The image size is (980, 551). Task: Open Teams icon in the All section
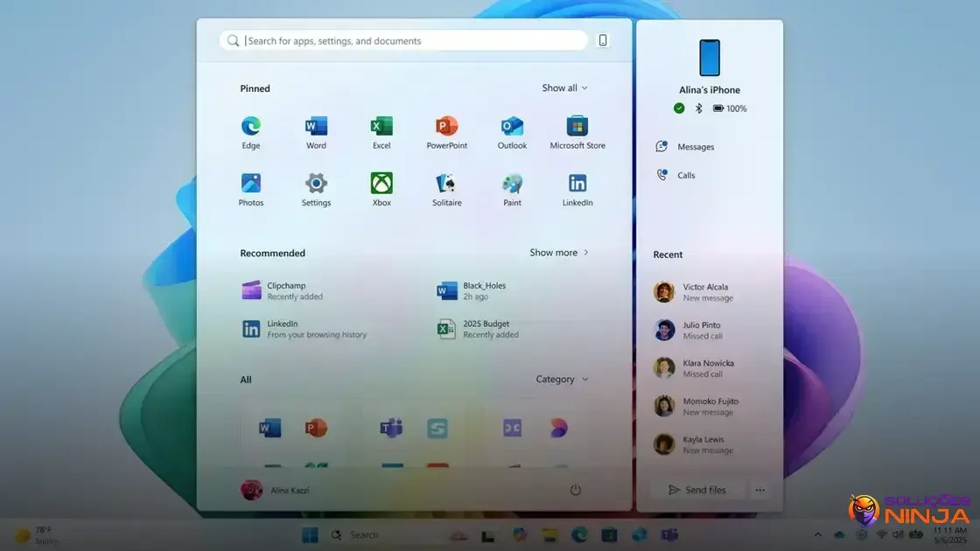(391, 428)
